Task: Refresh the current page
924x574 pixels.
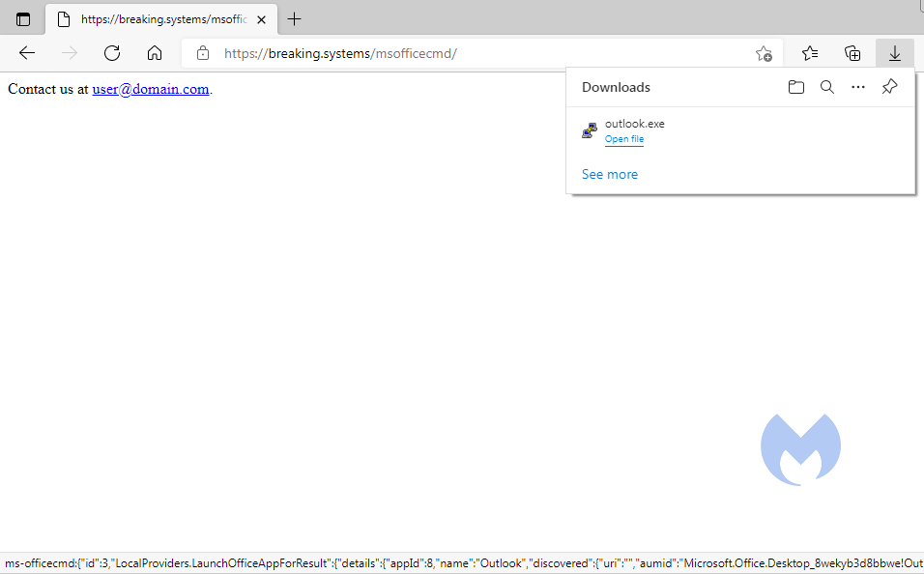Action: point(112,53)
